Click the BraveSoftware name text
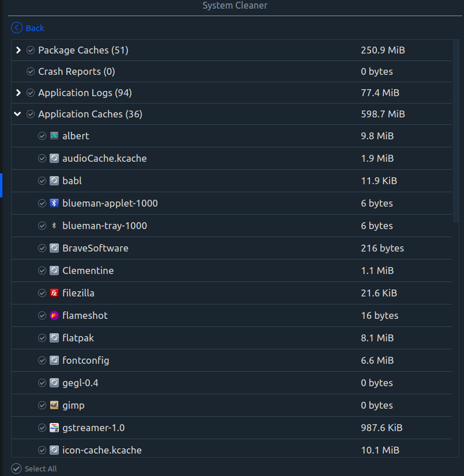Viewport: 464px width, 476px height. [x=95, y=248]
